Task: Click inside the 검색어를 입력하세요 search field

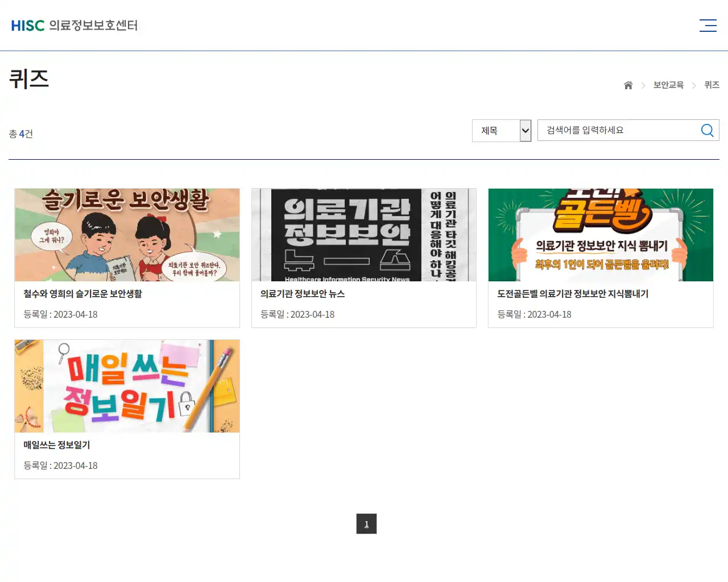Action: (x=614, y=130)
